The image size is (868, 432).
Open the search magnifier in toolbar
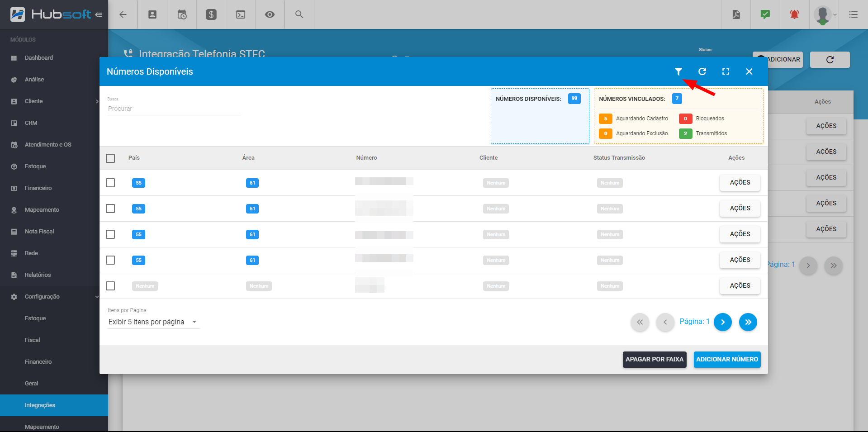(299, 14)
